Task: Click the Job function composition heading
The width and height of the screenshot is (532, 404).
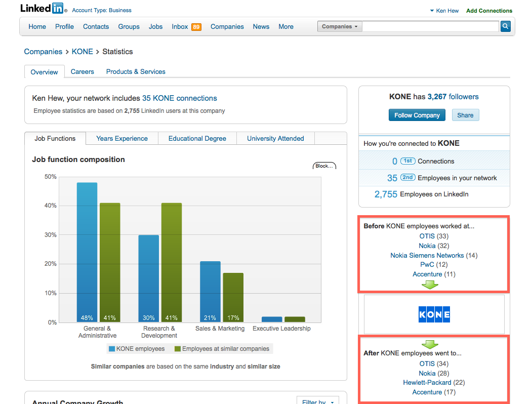Action: [x=78, y=159]
